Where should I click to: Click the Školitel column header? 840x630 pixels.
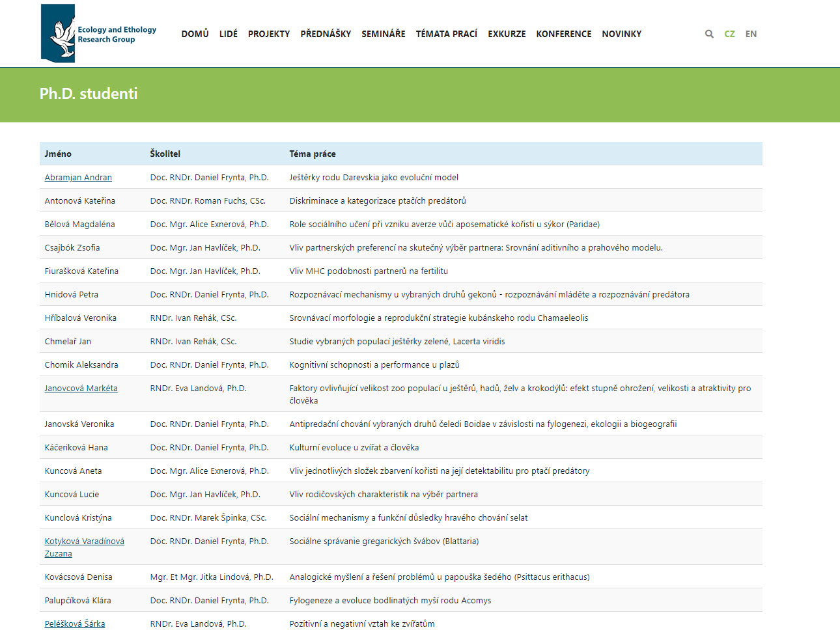[165, 154]
